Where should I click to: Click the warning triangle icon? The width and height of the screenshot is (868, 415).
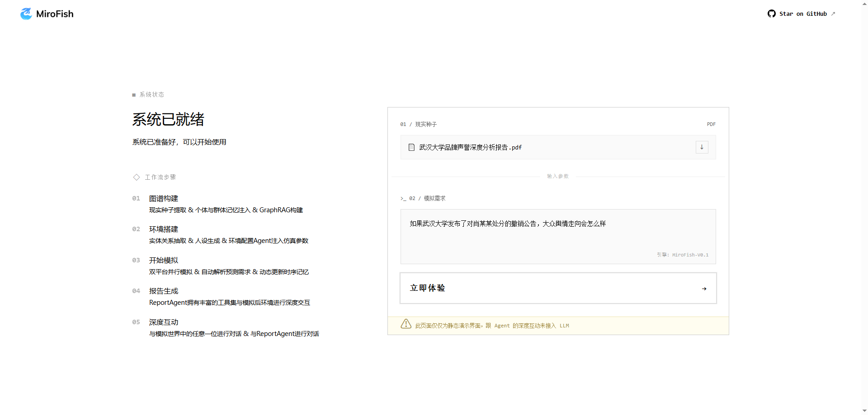point(406,324)
